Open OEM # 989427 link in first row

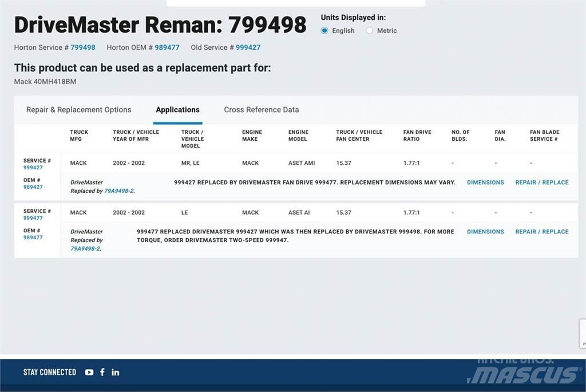[33, 187]
